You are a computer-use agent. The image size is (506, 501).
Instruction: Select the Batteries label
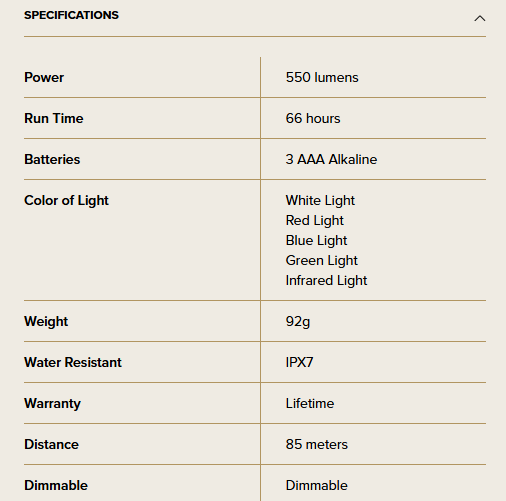[x=52, y=159]
